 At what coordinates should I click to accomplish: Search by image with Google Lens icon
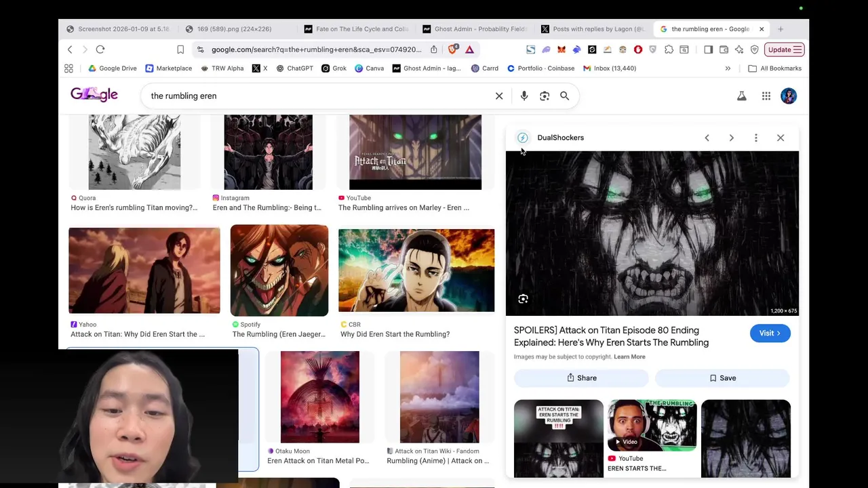coord(545,96)
